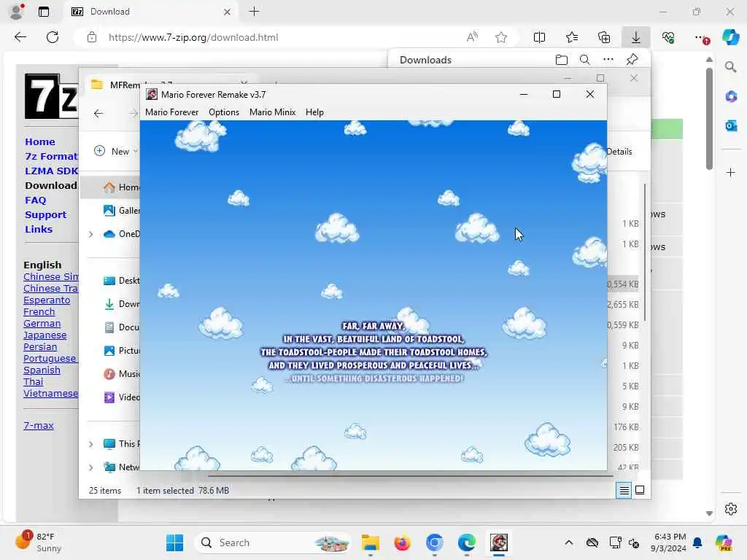Open Collections in Edge toolbar
This screenshot has width=747, height=560.
pyautogui.click(x=604, y=37)
